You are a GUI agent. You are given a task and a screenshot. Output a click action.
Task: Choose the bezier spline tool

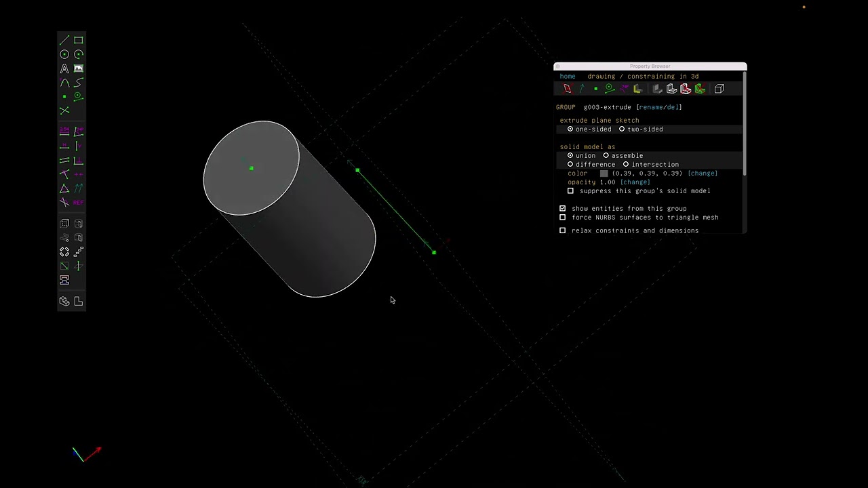(x=79, y=83)
